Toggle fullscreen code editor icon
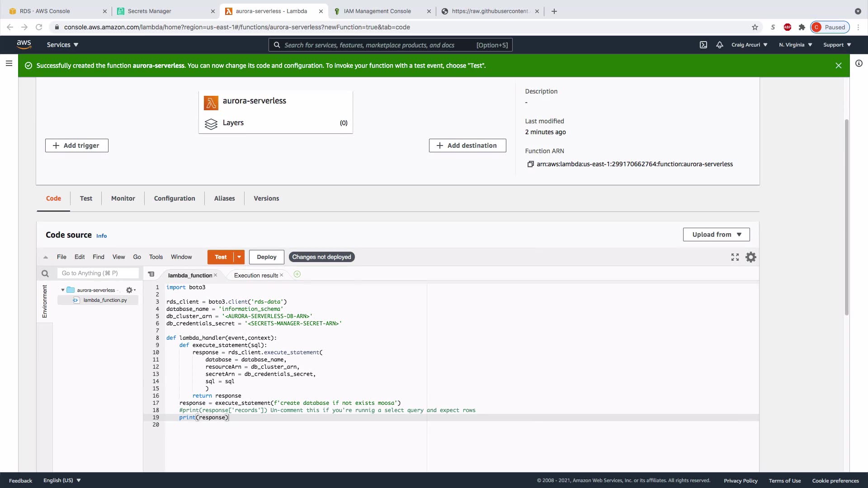 coord(735,257)
